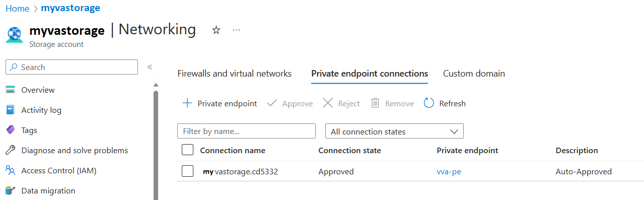Screen dimensions: 644x200
Task: Click the Filter by name field
Action: coord(246,131)
